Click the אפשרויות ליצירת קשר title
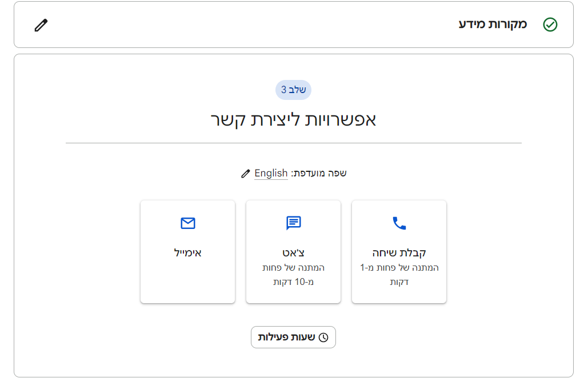Viewport: 588px width, 390px height. point(294,119)
